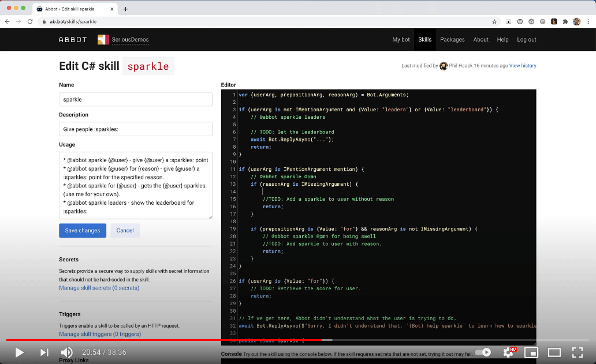Reload the browser page

click(x=30, y=21)
